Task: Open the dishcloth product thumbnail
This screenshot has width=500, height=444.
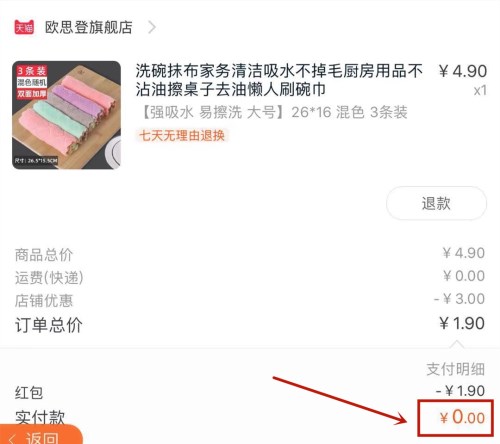Action: [66, 115]
